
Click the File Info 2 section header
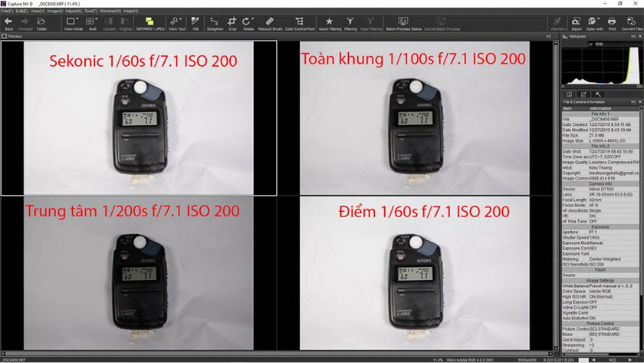[600, 146]
